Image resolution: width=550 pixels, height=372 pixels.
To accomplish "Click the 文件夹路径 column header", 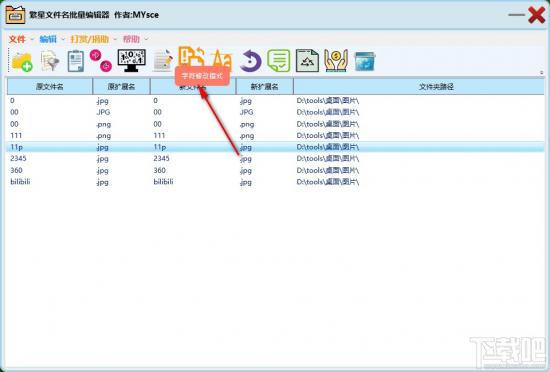I will point(419,86).
